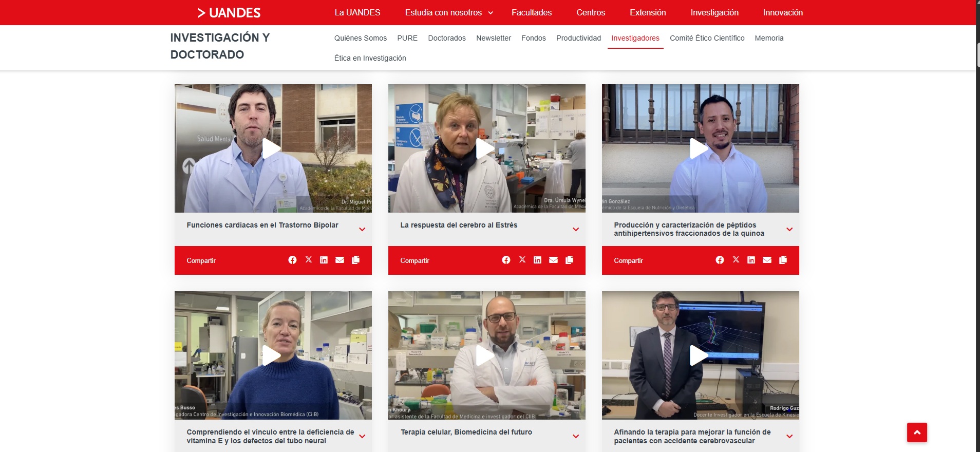The image size is (980, 452).
Task: Copy link of quinoa péptidos video
Action: click(x=783, y=260)
